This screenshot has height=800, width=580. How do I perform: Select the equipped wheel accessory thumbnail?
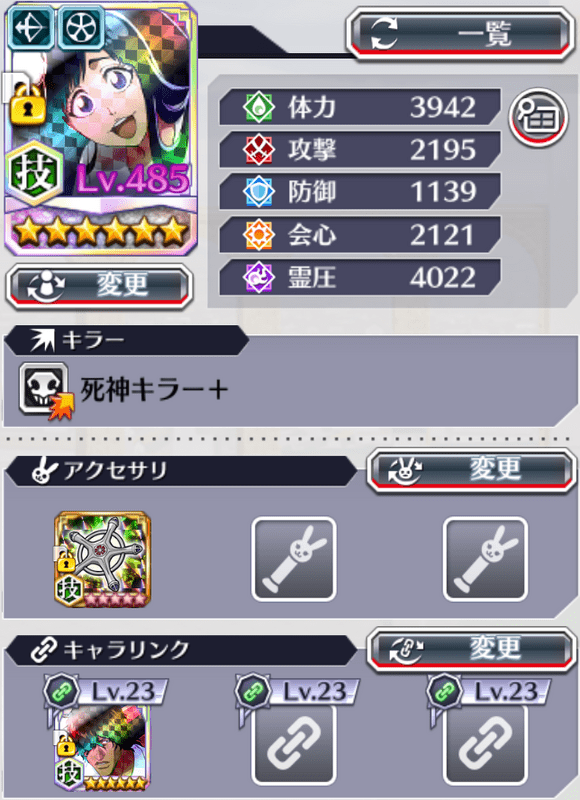point(103,559)
